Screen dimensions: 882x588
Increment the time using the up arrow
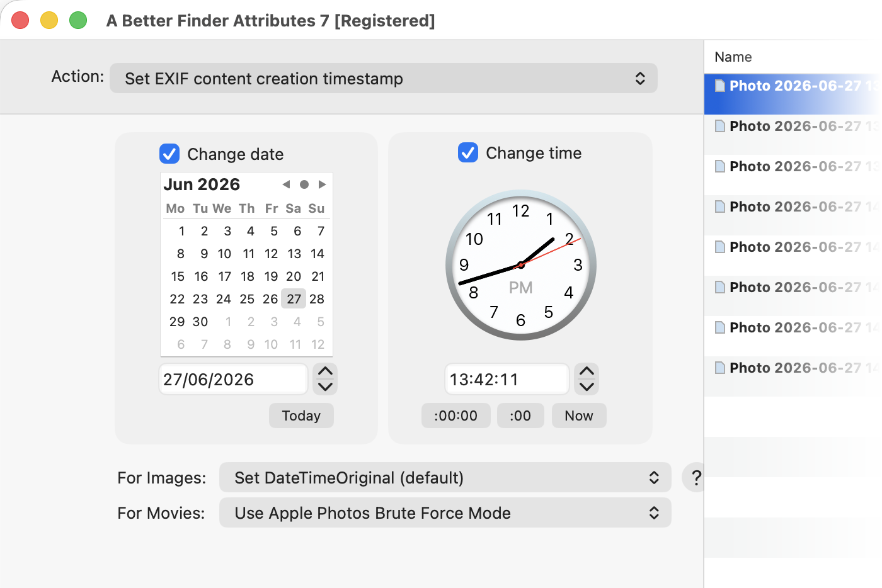click(x=587, y=371)
